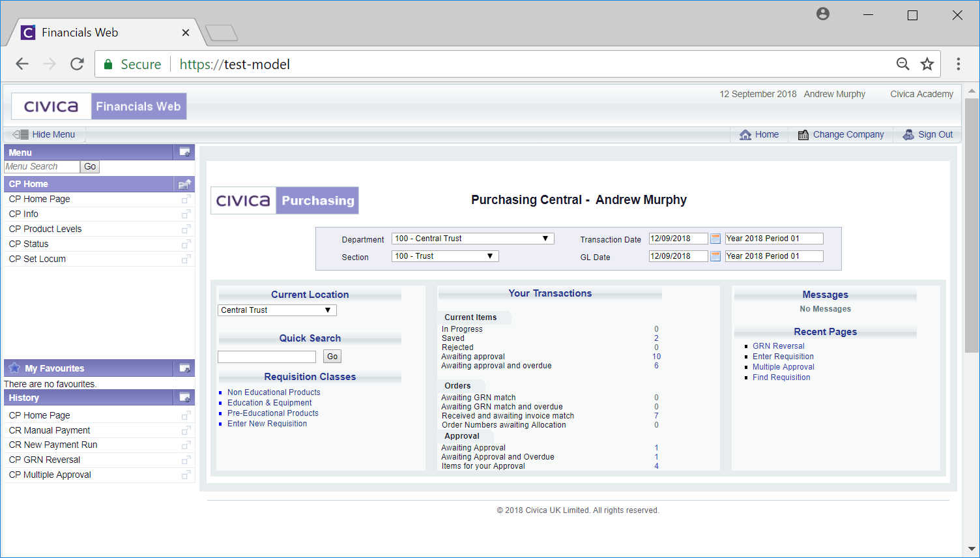Open CP GRN Reversal new window icon
This screenshot has width=980, height=558.
tap(186, 460)
